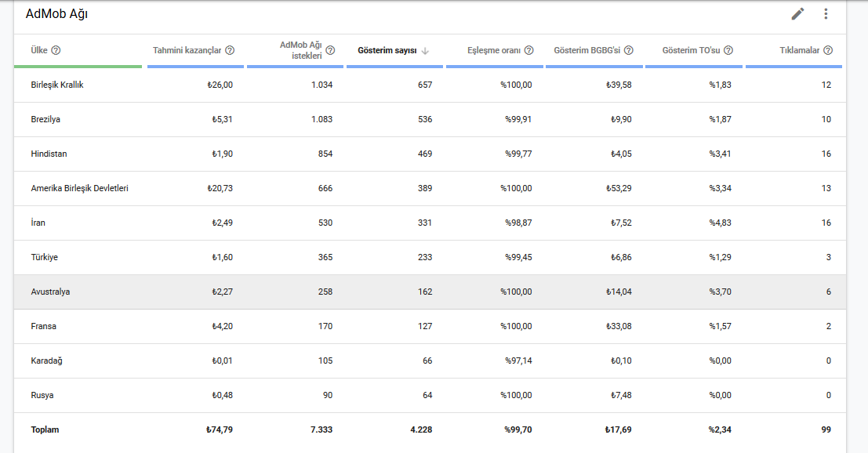Click help icon next to Gösterim TO'su
Image resolution: width=868 pixels, height=453 pixels.
click(x=728, y=50)
